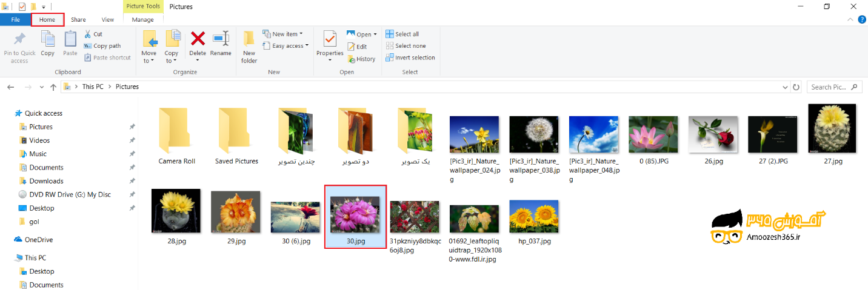Open Downloads in Quick access
The width and height of the screenshot is (868, 290).
coord(46,181)
